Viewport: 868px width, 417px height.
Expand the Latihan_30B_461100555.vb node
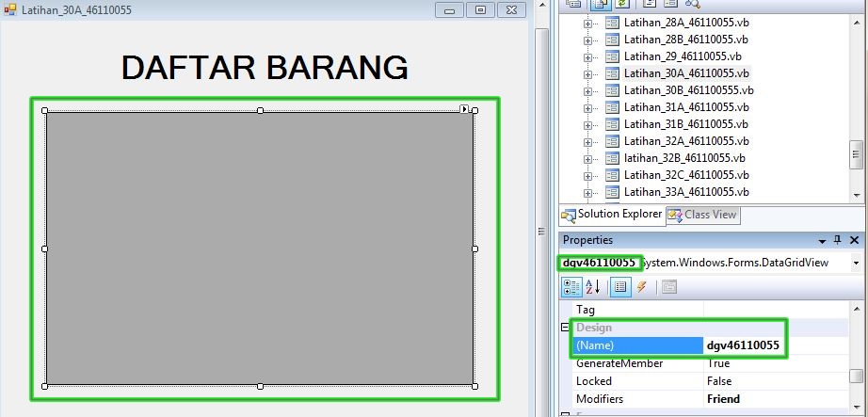click(587, 90)
